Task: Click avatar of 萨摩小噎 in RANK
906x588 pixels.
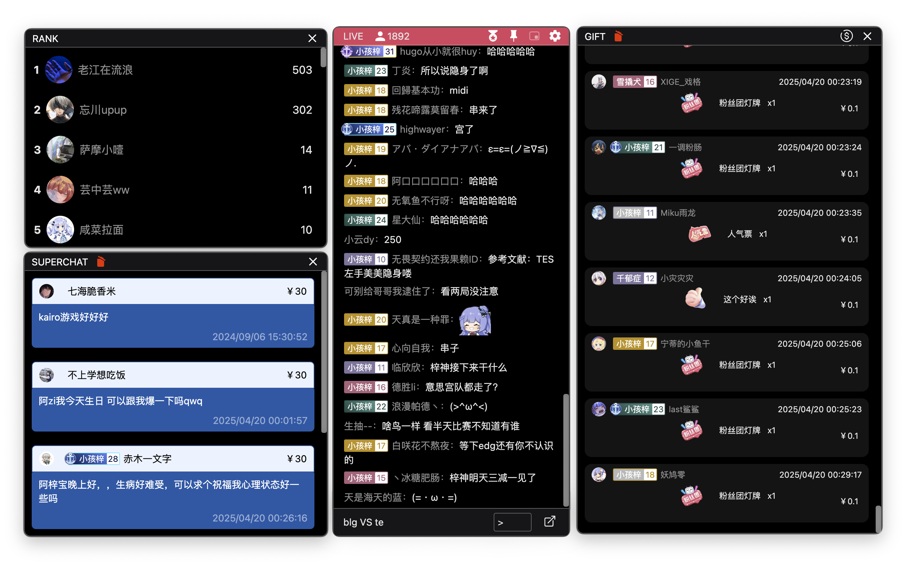Action: point(60,150)
